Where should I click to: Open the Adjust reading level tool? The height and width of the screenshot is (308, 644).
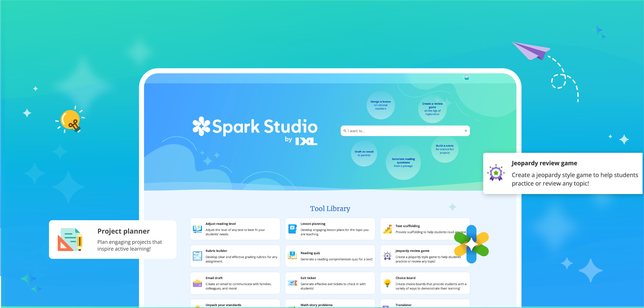point(235,229)
